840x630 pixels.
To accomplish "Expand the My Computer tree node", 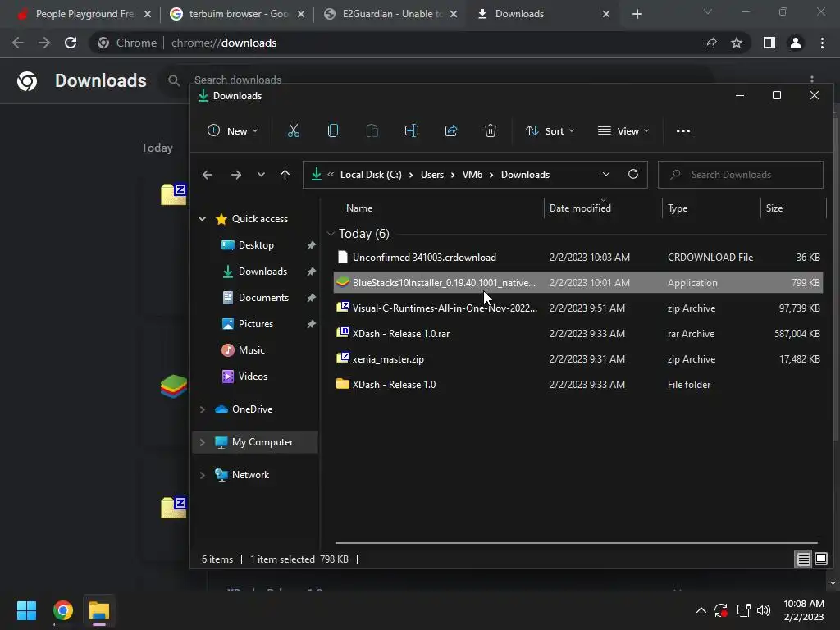I will point(203,442).
